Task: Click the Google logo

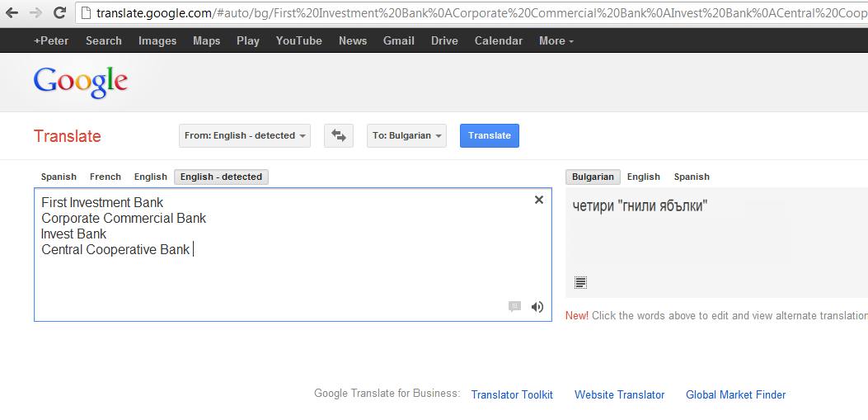Action: click(80, 82)
